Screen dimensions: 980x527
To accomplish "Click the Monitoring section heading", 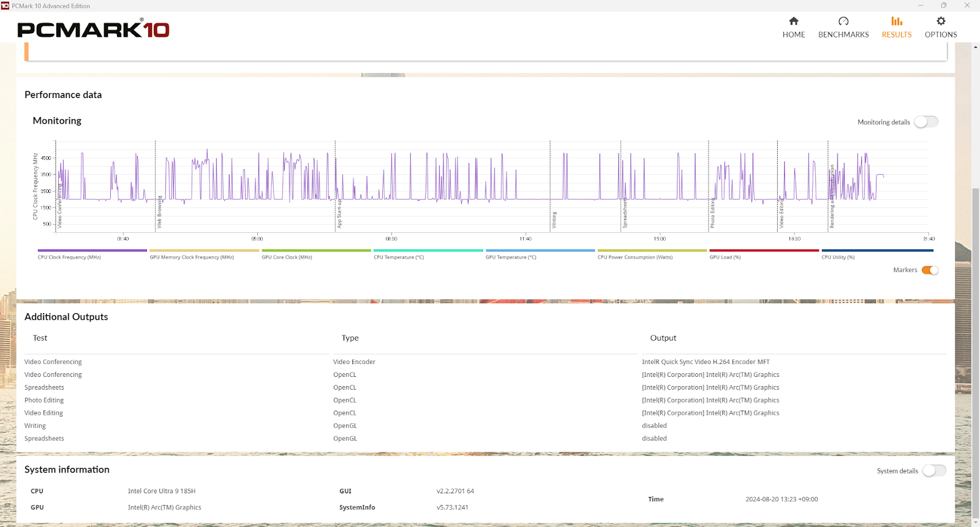I will tap(57, 121).
